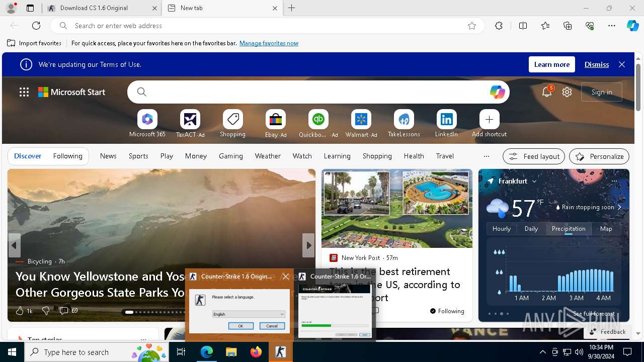
Task: Dismiss the Terms of Use banner
Action: coord(597,64)
